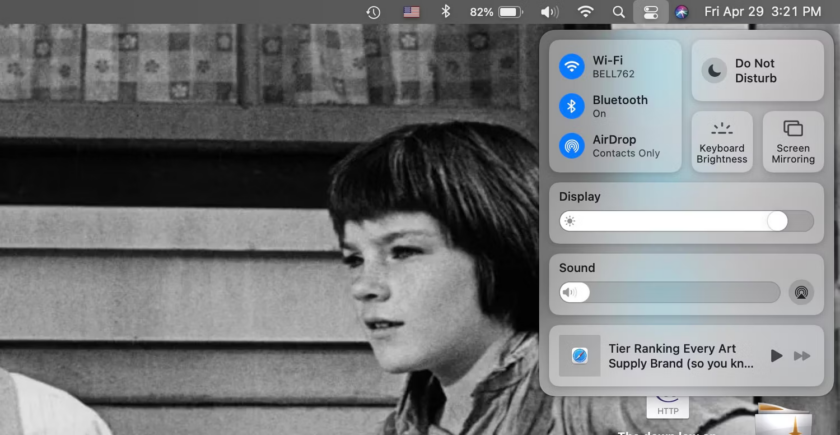Click the Display brightness slider knob

click(x=777, y=221)
